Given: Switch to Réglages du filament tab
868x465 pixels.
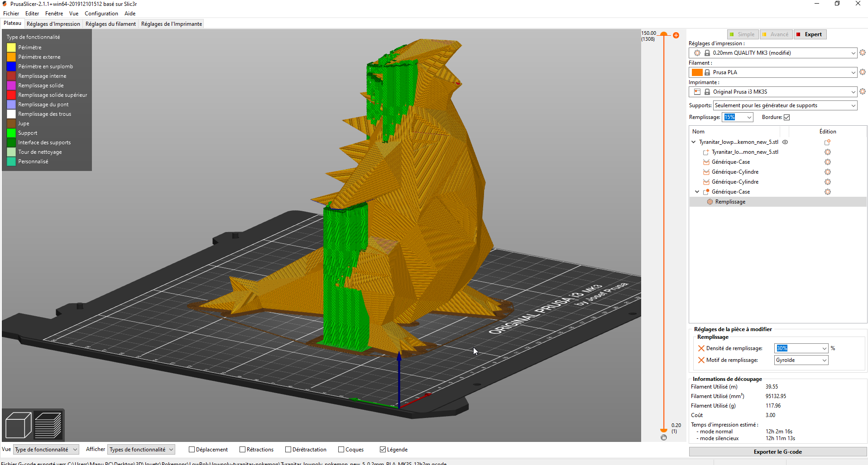Looking at the screenshot, I should click(x=110, y=24).
